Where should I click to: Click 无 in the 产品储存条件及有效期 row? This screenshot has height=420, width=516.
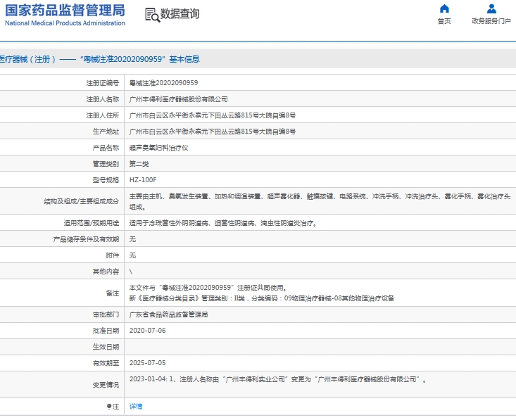pos(132,239)
